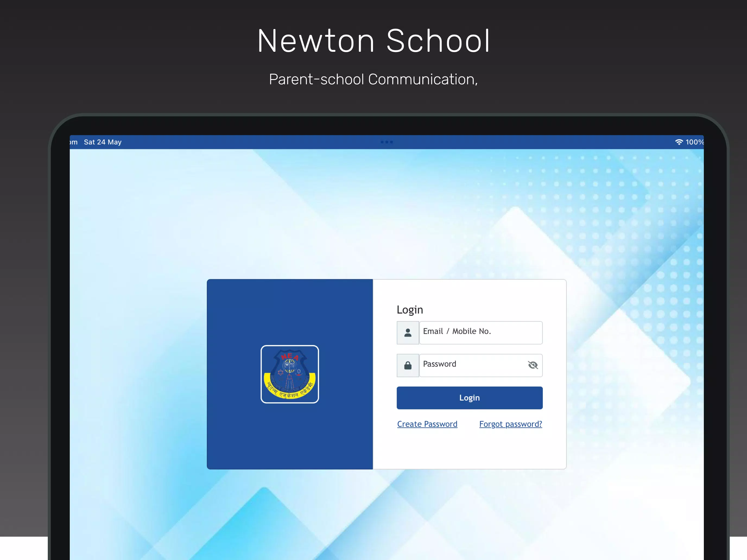Click the padlock icon beside password field

pos(408,365)
